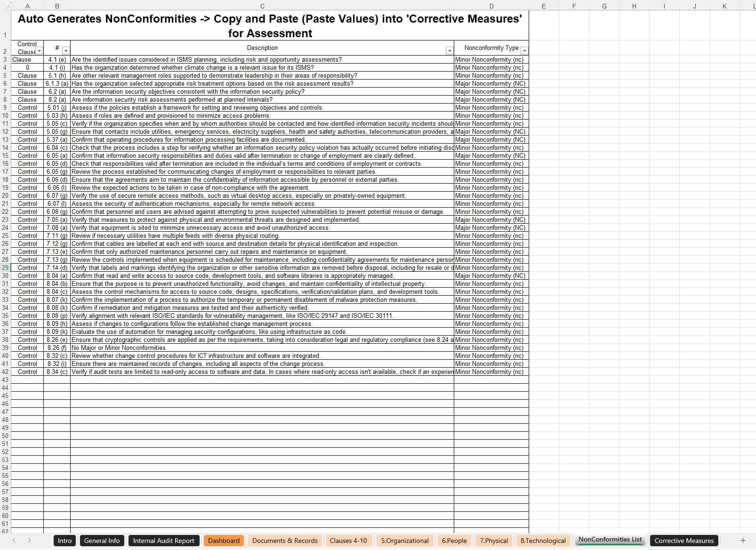Open the # column filter dropdown

click(66, 50)
